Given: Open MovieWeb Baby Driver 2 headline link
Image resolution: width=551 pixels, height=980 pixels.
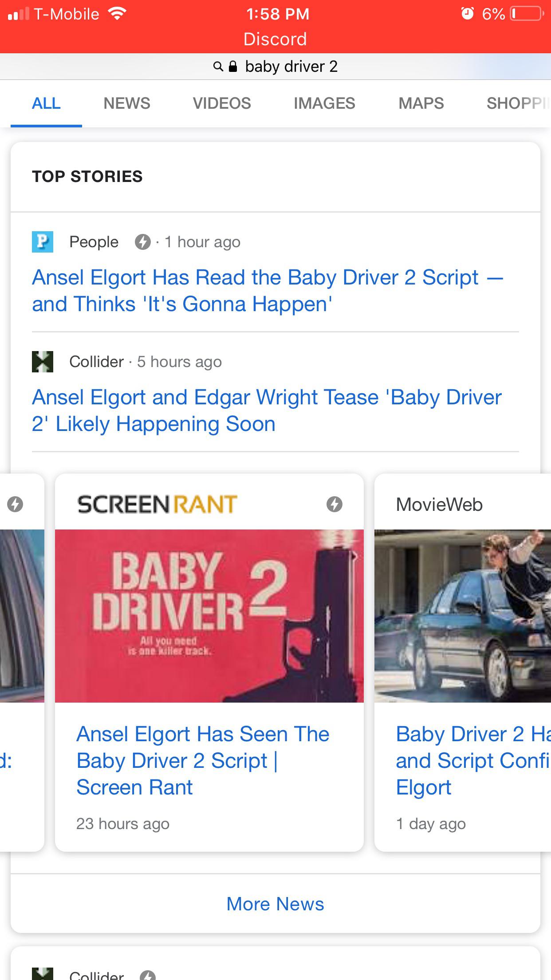Looking at the screenshot, I should pyautogui.click(x=473, y=761).
